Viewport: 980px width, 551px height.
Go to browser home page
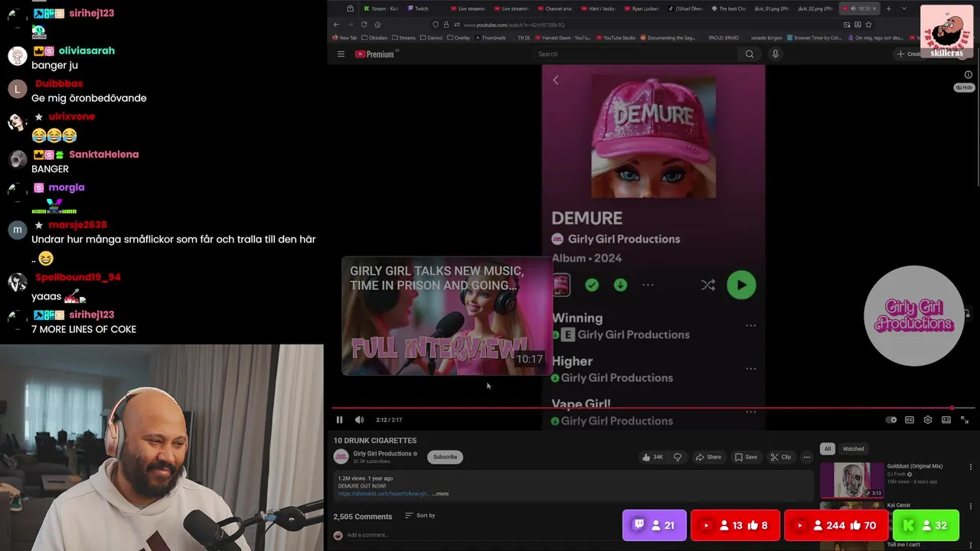pyautogui.click(x=377, y=24)
